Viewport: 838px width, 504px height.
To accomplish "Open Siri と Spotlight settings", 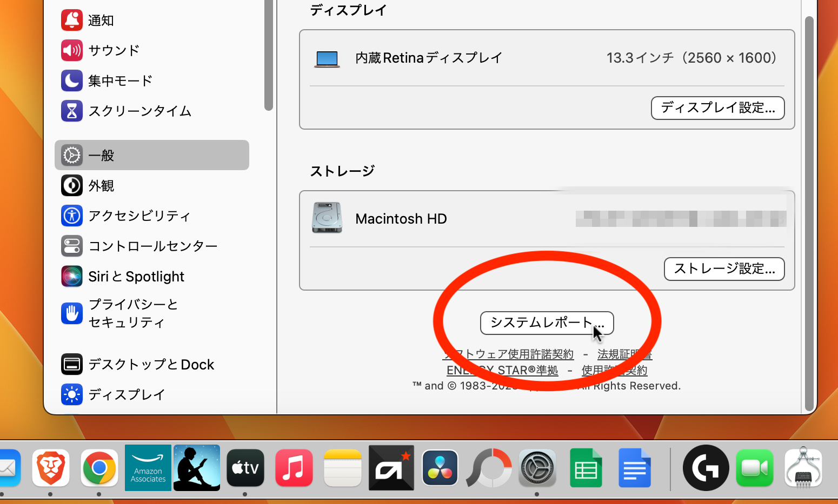I will (136, 277).
